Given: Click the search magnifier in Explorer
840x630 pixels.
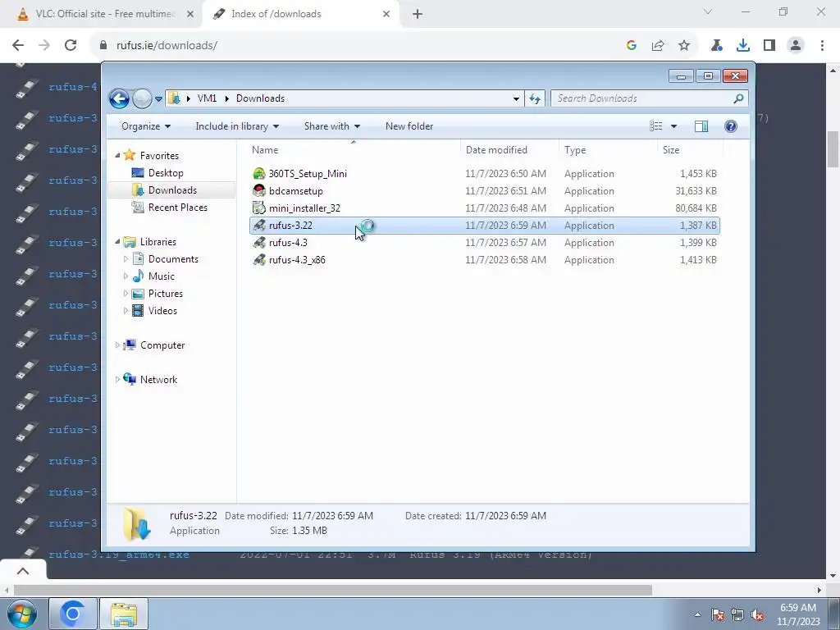Looking at the screenshot, I should 738,98.
